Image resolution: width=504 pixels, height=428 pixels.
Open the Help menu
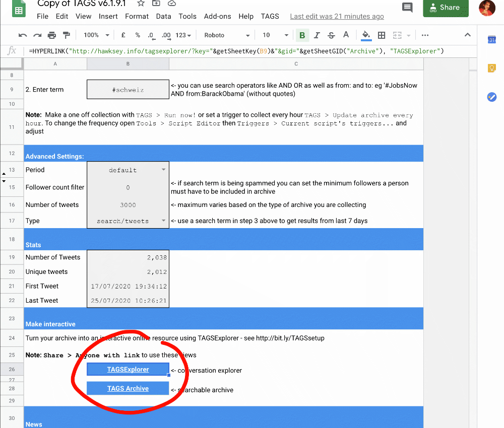246,17
